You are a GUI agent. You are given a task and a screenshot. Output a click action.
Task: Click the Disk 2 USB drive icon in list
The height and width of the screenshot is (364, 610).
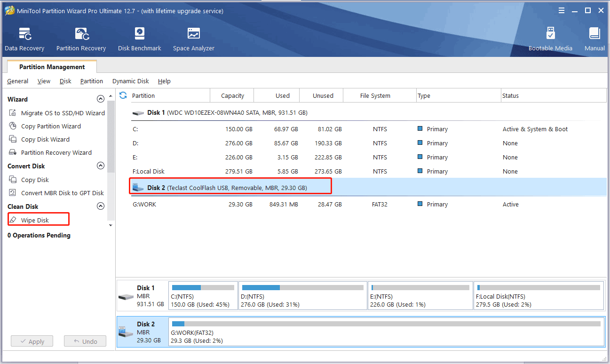138,187
